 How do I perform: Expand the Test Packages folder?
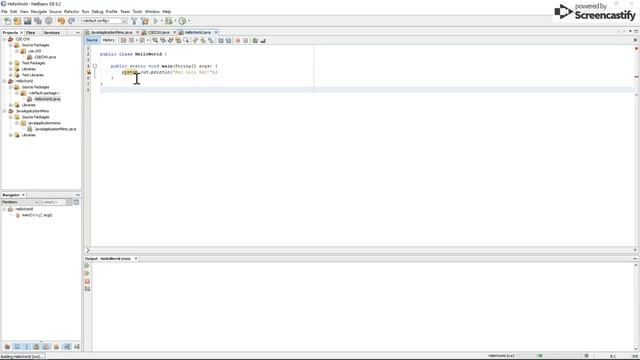[x=11, y=63]
